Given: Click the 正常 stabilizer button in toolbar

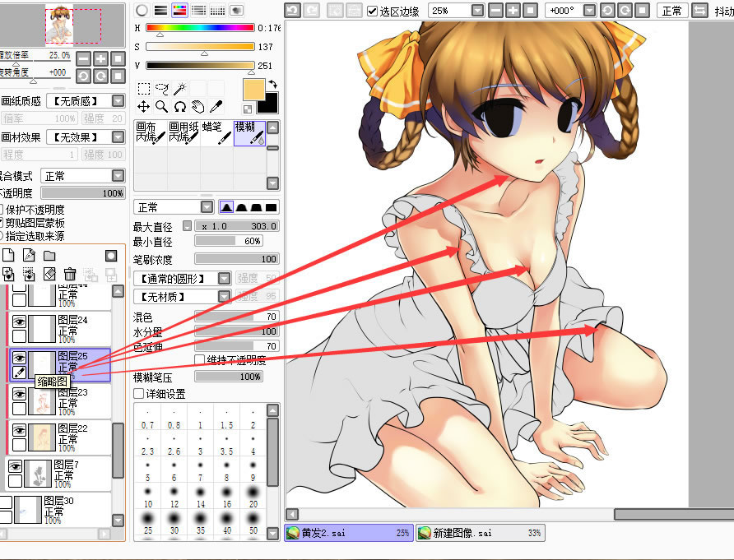Looking at the screenshot, I should [x=672, y=11].
